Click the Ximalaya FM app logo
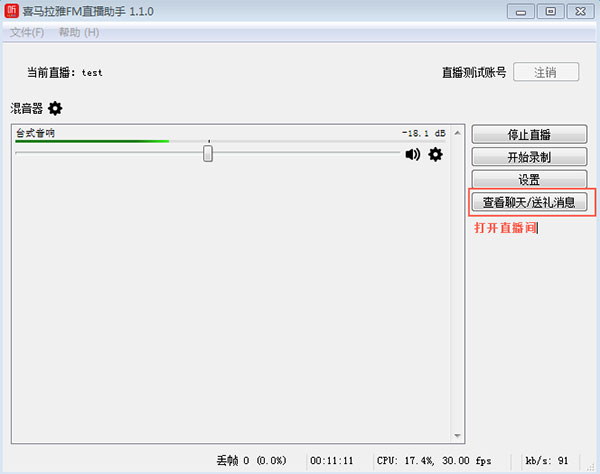The height and width of the screenshot is (474, 600). pos(11,11)
